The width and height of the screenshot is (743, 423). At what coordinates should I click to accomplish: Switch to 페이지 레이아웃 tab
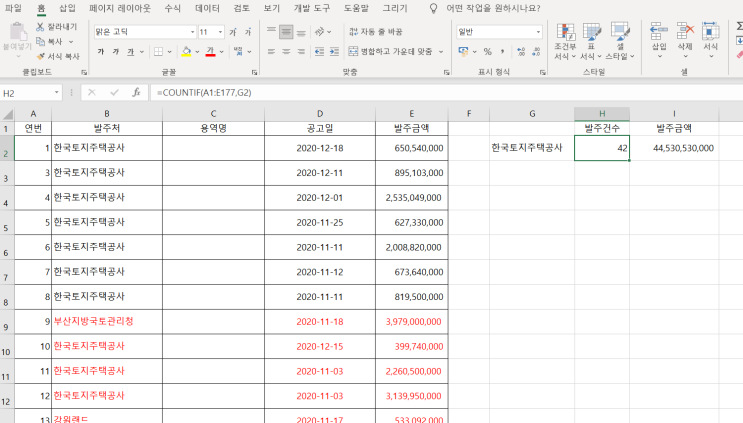[x=120, y=8]
